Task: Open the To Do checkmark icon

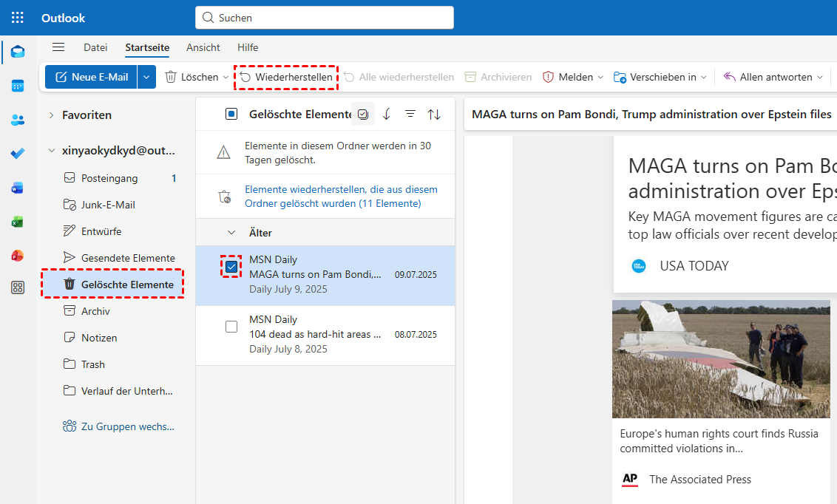Action: 18,154
